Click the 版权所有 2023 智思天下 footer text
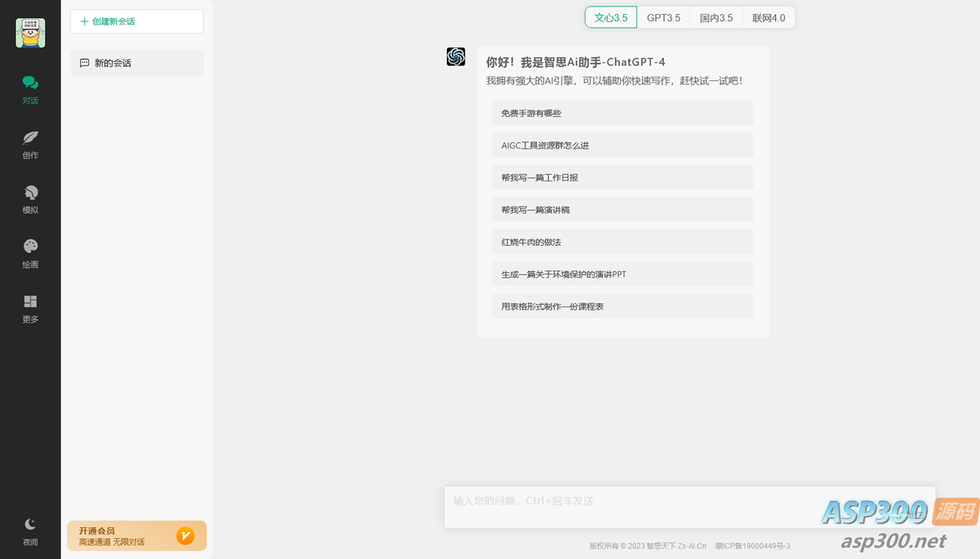The image size is (980, 559). (648, 546)
